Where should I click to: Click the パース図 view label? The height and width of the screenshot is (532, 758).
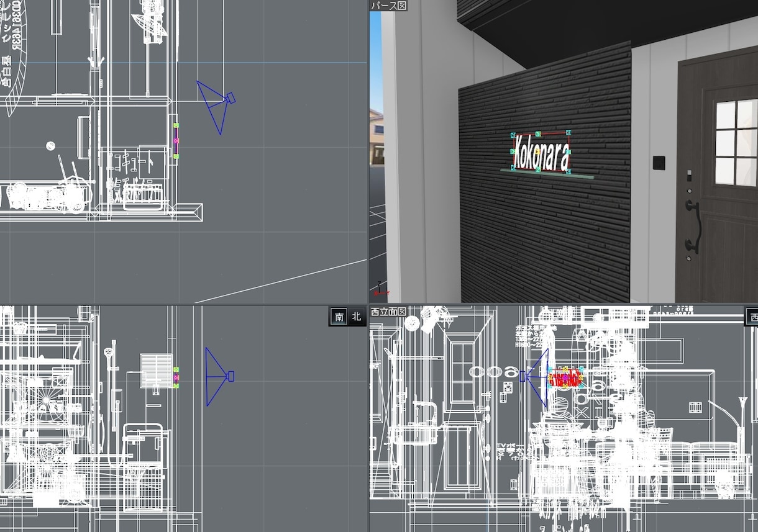(389, 6)
